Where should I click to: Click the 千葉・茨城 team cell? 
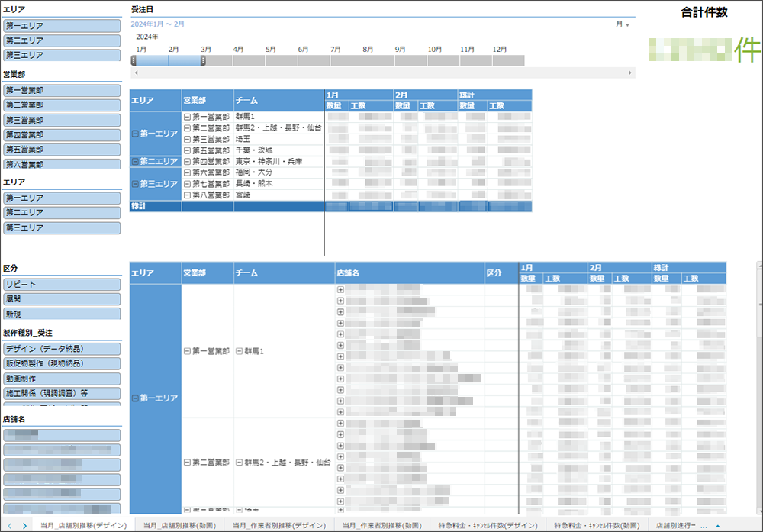pyautogui.click(x=278, y=150)
